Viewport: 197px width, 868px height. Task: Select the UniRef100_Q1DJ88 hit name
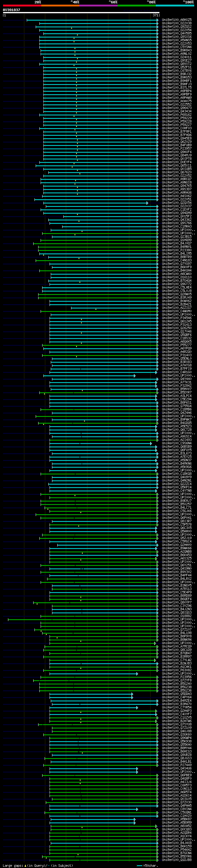pyautogui.click(x=177, y=860)
